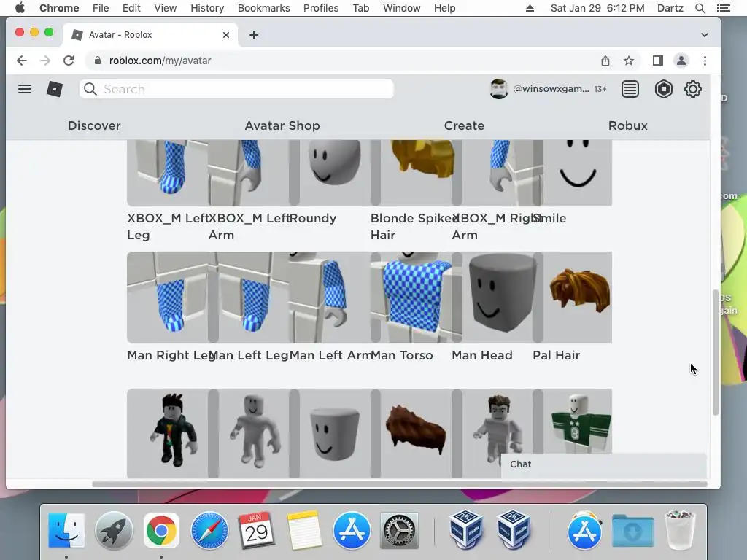
Task: Open the Bookmarks menu
Action: 263,8
